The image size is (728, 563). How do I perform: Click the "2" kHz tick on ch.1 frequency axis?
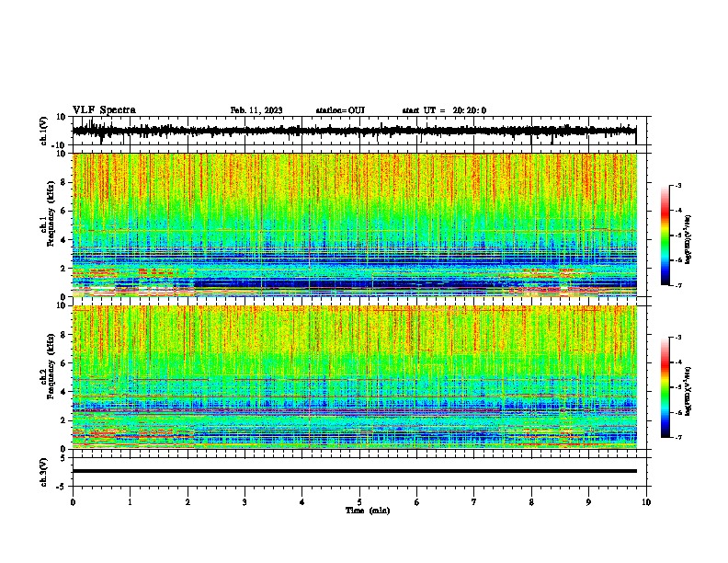(x=63, y=269)
